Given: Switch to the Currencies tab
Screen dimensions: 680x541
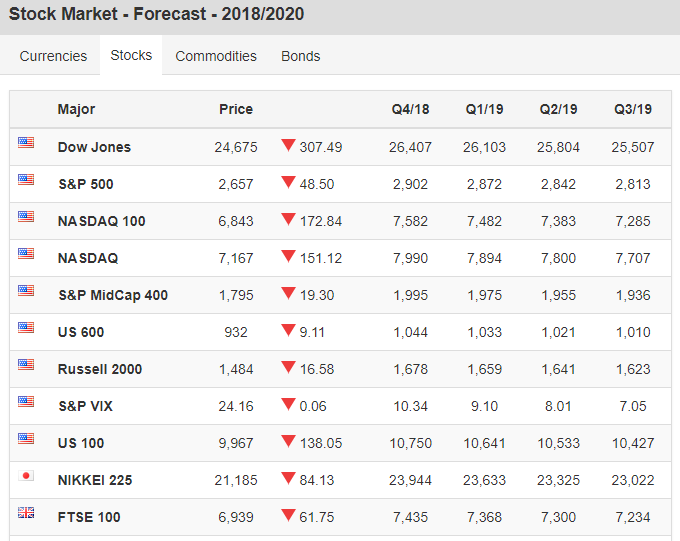Looking at the screenshot, I should (x=53, y=56).
